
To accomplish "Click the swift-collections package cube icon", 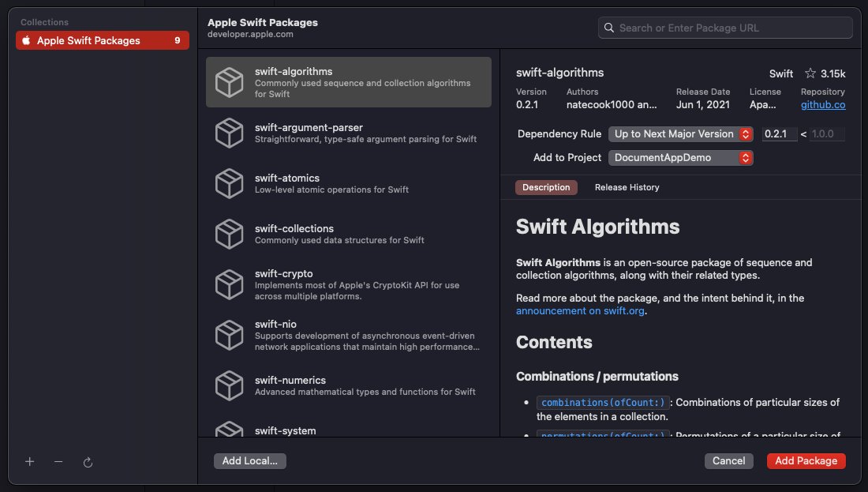I will pos(229,234).
